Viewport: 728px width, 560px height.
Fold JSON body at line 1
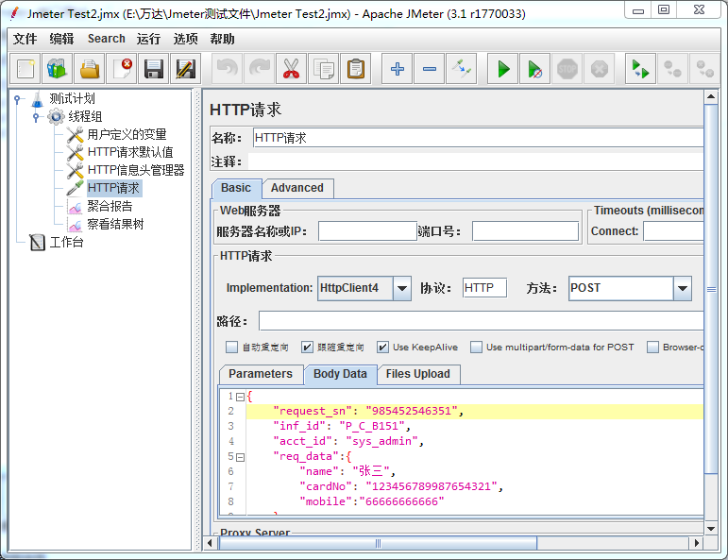[x=240, y=397]
